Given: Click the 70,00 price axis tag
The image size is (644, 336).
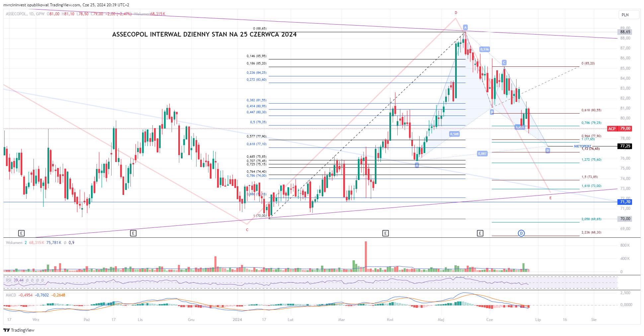Looking at the screenshot, I should 625,219.
